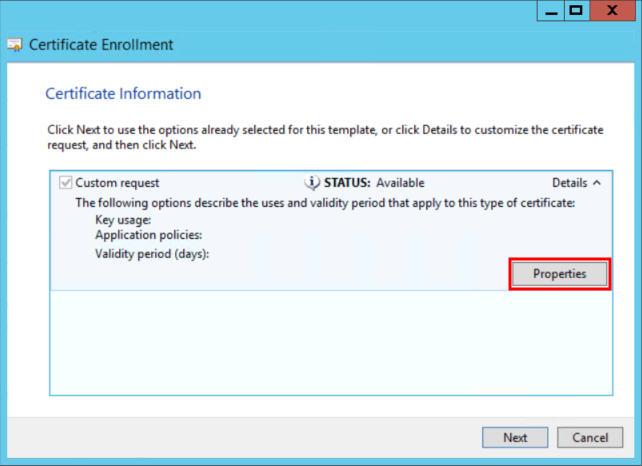
Task: Click the Key usage label
Action: click(123, 219)
